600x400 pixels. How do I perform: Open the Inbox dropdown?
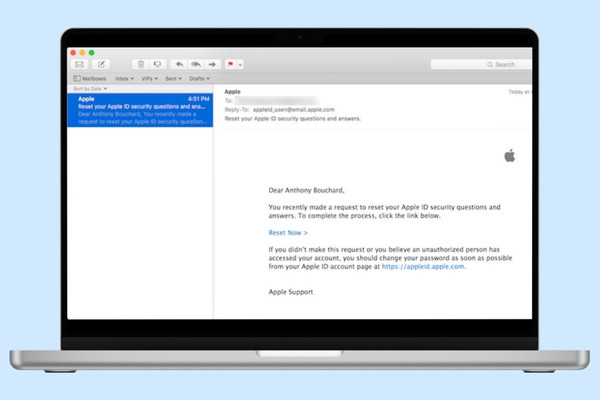(124, 78)
